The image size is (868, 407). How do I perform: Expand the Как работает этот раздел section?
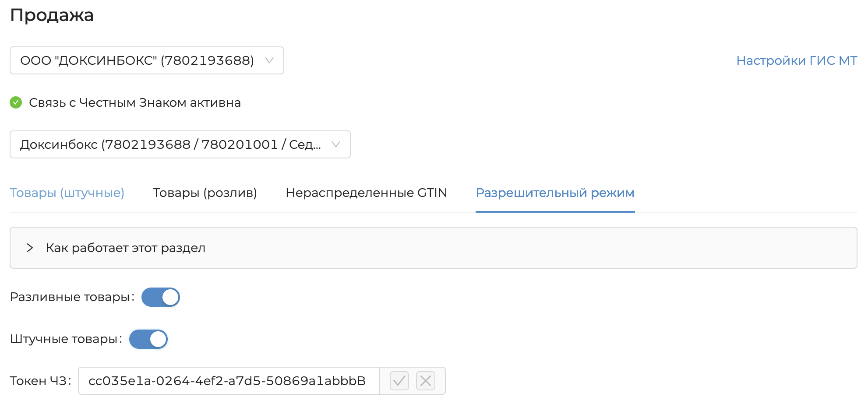(x=125, y=248)
